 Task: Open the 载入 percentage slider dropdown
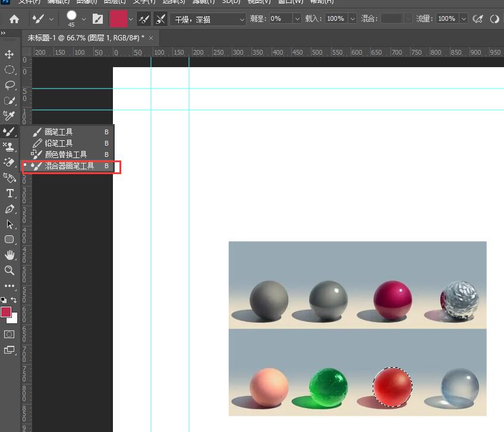pos(352,19)
